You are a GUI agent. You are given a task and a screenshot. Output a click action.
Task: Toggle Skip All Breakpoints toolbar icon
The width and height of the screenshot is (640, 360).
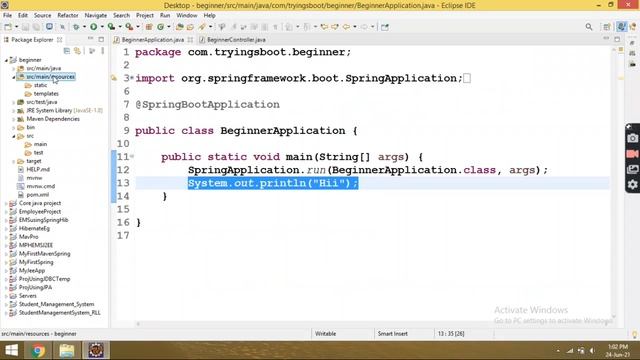62,27
